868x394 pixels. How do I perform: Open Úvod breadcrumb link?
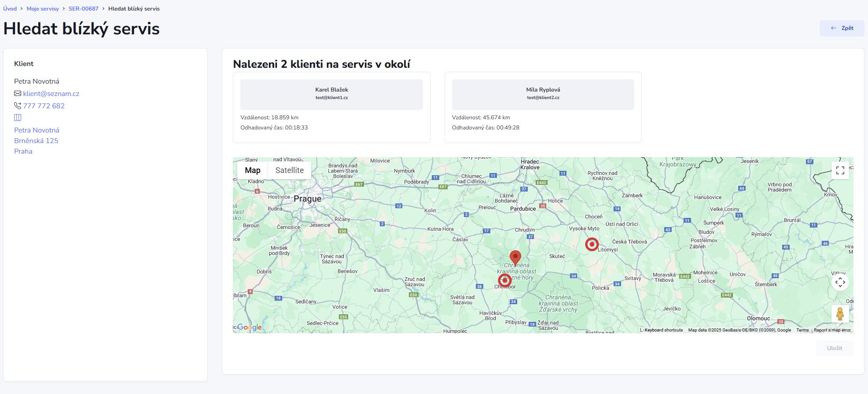(x=10, y=9)
